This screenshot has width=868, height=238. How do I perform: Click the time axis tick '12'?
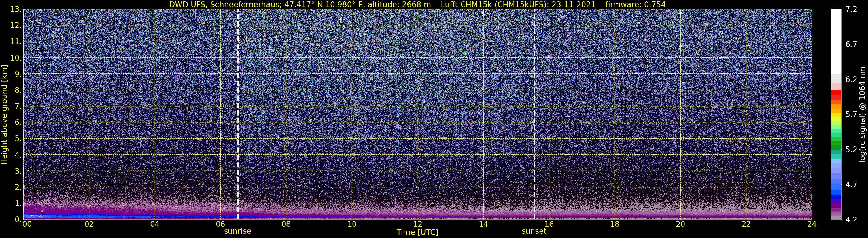point(417,224)
